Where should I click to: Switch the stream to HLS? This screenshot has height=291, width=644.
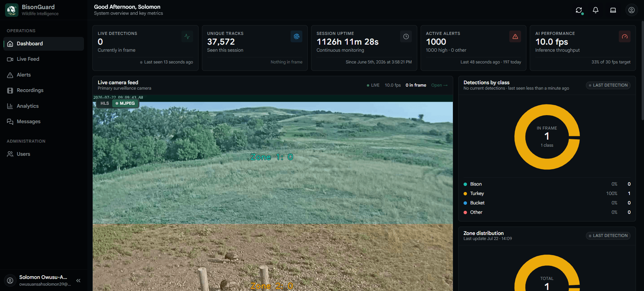tap(105, 103)
